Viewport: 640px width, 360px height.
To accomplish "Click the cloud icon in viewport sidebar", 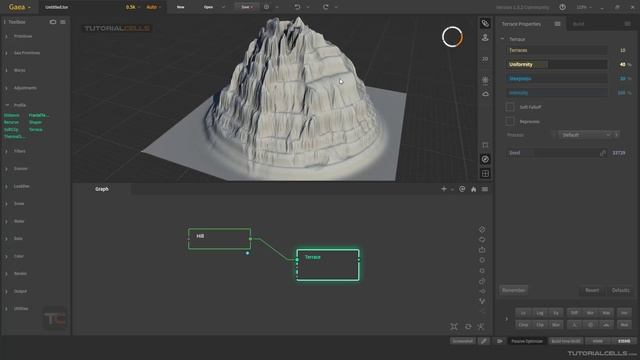I will pyautogui.click(x=485, y=94).
